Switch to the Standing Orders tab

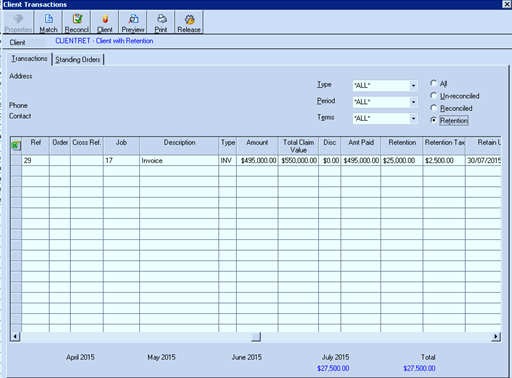coord(78,60)
